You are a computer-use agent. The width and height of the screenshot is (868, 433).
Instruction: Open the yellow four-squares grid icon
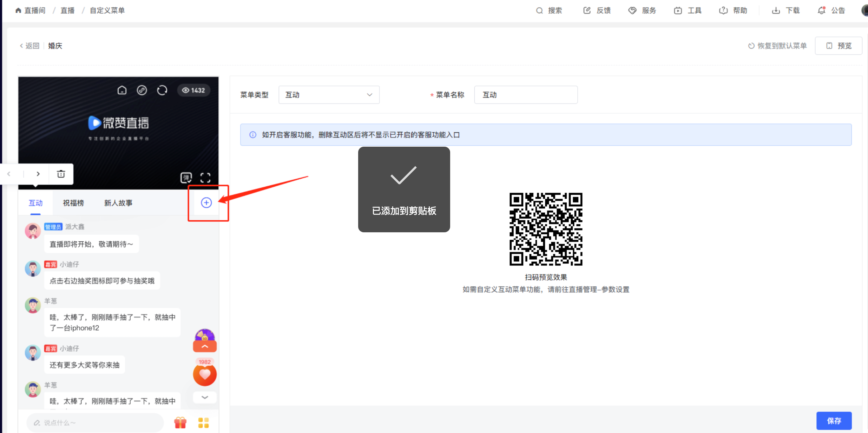(203, 422)
